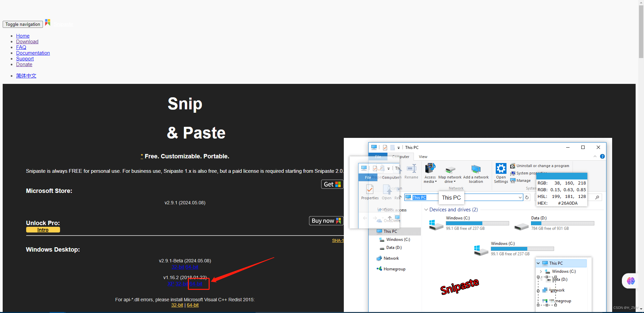Image resolution: width=644 pixels, height=313 pixels.
Task: Click the page vertical scrollbar thumb
Action: click(x=641, y=31)
